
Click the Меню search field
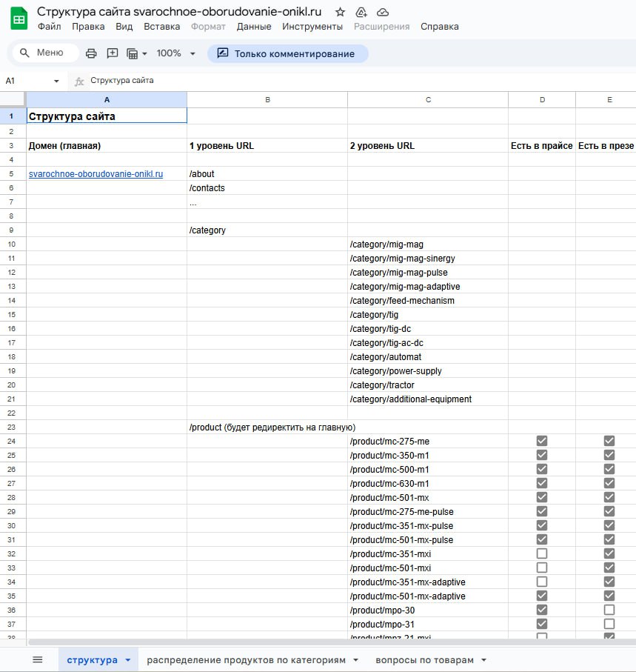(x=46, y=53)
